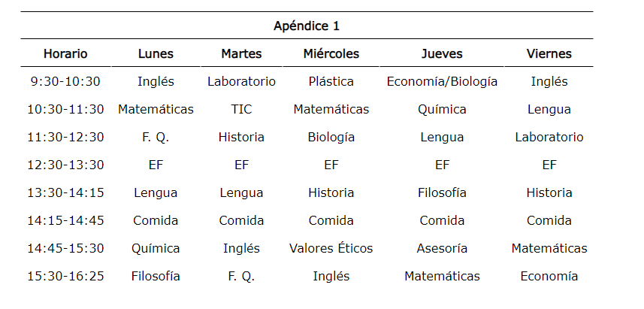This screenshot has width=644, height=309.
Task: Click the Lunes column header
Action: click(156, 53)
